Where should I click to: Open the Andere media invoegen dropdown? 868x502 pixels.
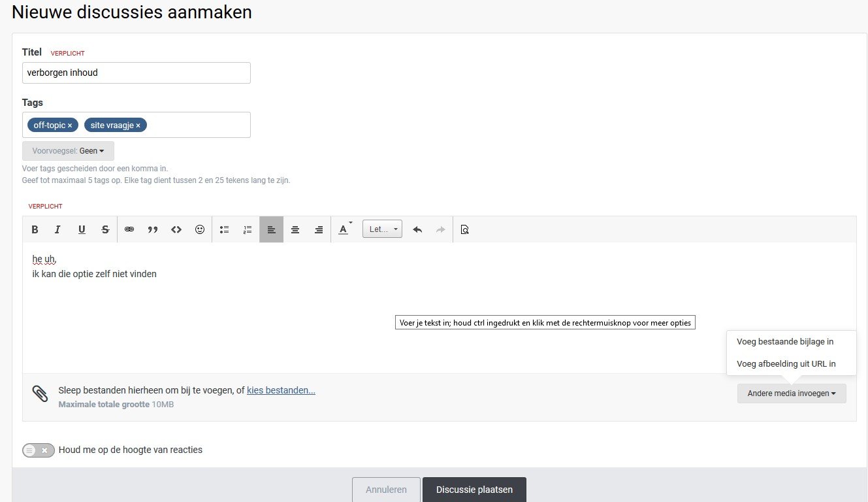(792, 393)
